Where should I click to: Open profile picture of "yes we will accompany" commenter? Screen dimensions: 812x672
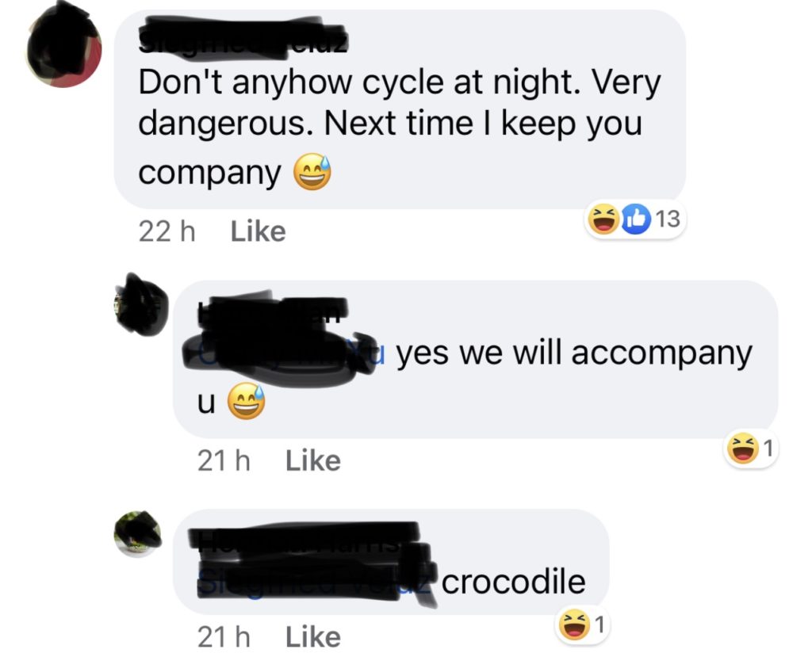[141, 305]
